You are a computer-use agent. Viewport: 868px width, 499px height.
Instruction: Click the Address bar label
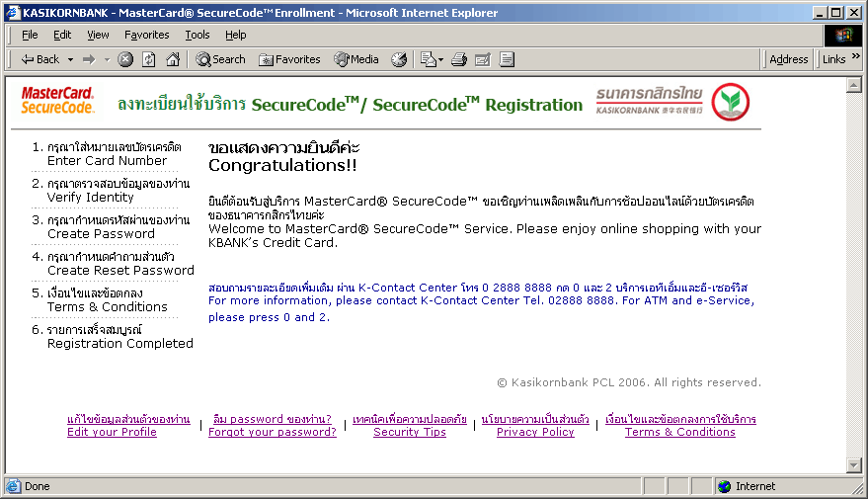point(788,59)
